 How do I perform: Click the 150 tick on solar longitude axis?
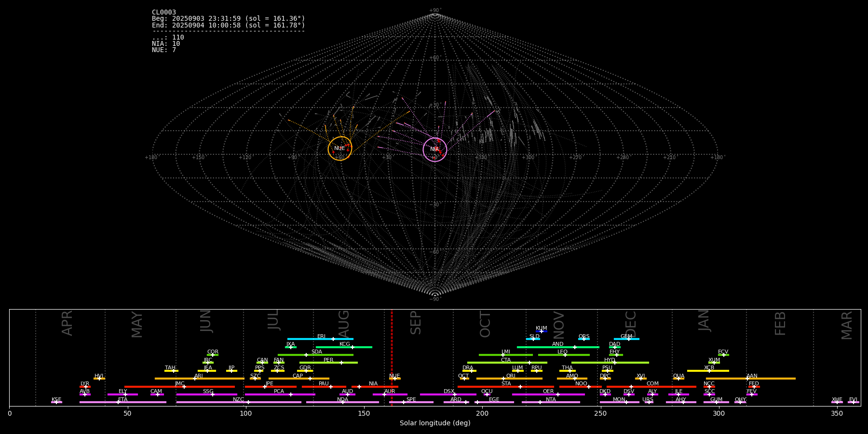[364, 414]
